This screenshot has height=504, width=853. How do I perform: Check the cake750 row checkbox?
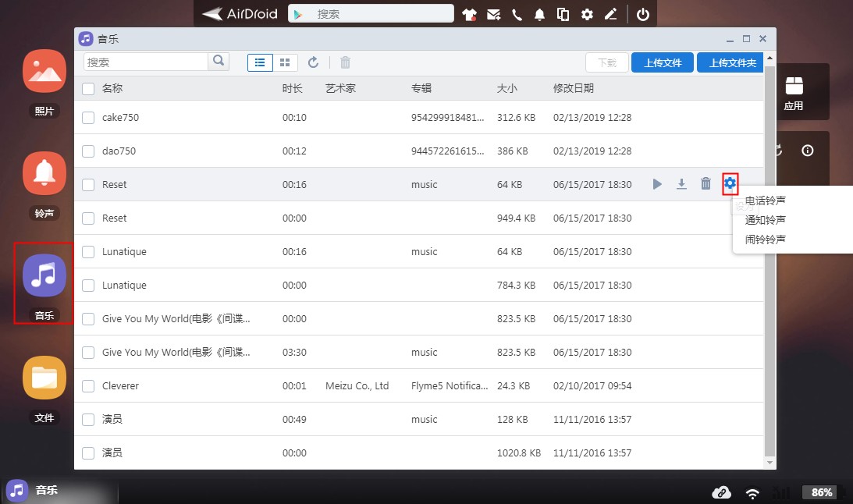pos(88,118)
